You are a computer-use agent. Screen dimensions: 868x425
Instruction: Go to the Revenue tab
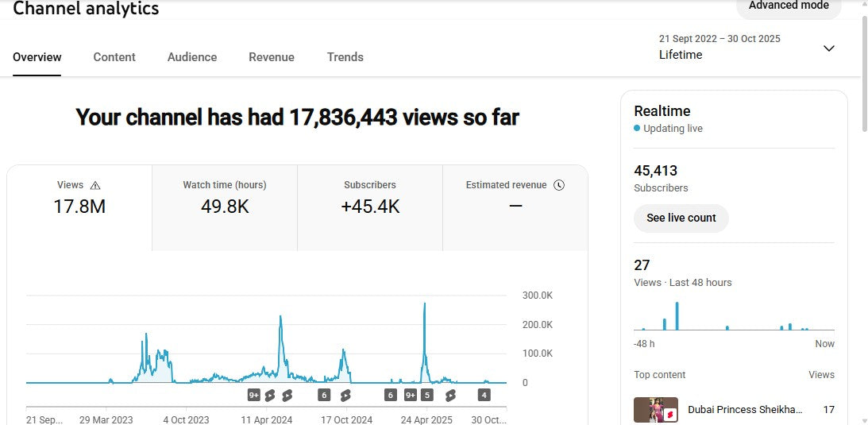(272, 57)
